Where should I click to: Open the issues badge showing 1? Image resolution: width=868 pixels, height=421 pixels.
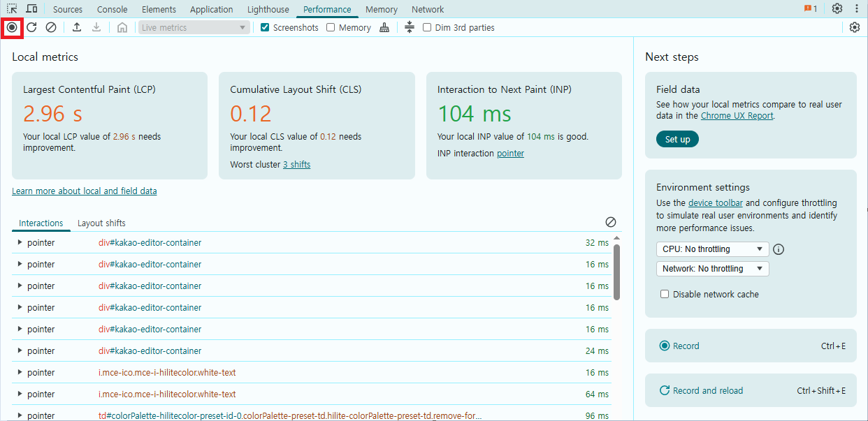(811, 8)
